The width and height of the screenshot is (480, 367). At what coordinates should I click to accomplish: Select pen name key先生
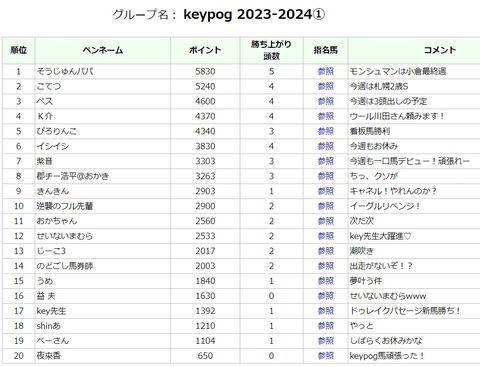point(51,311)
